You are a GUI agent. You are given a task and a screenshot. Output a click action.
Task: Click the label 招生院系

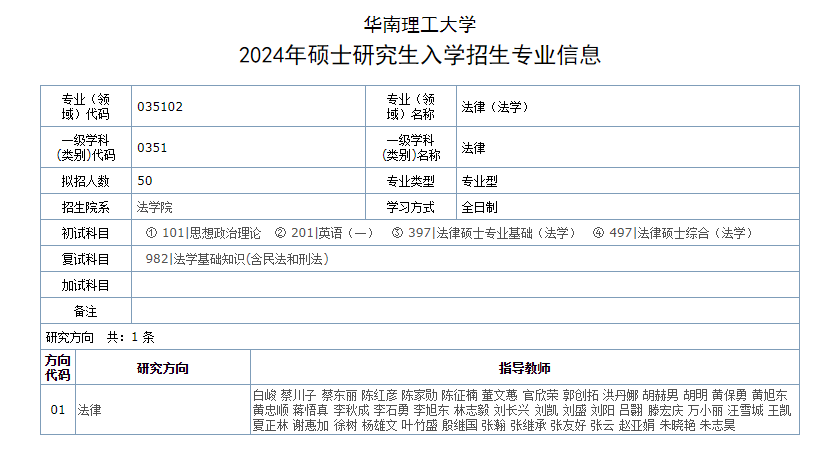(86, 207)
